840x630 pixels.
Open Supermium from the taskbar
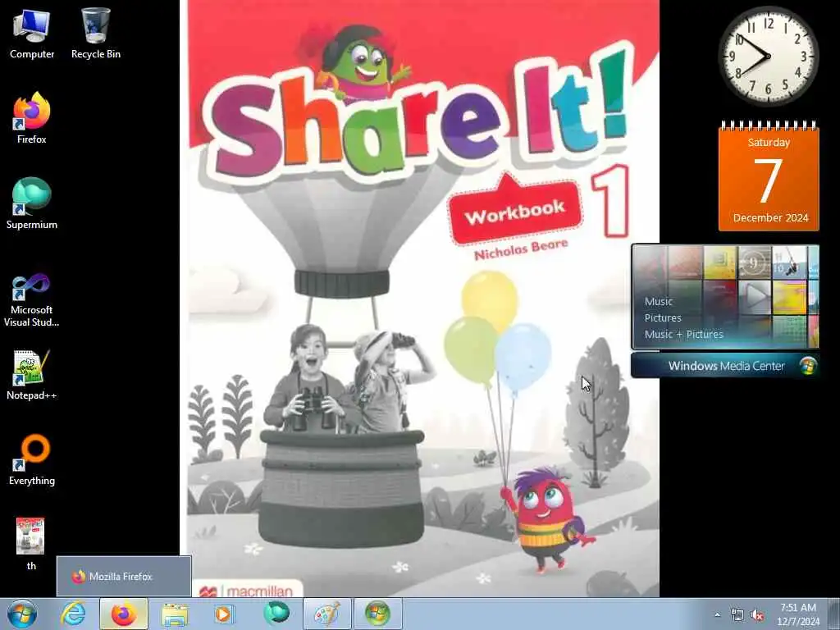pos(276,614)
